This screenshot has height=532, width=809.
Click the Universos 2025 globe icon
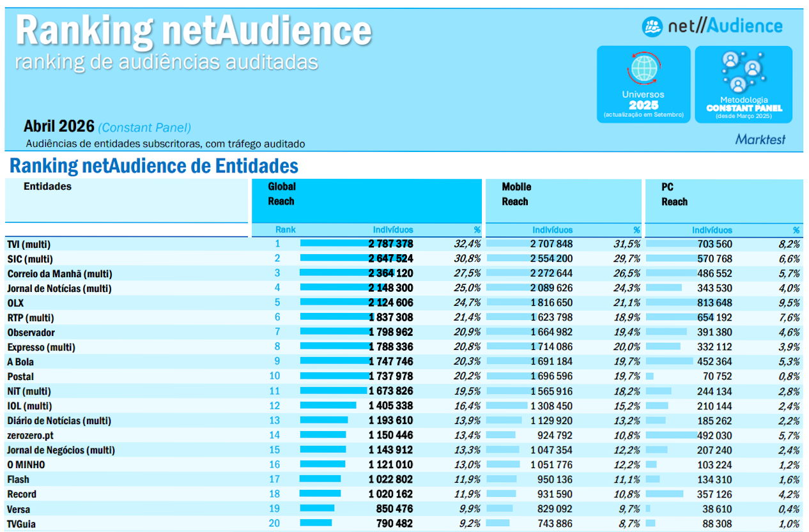(643, 70)
